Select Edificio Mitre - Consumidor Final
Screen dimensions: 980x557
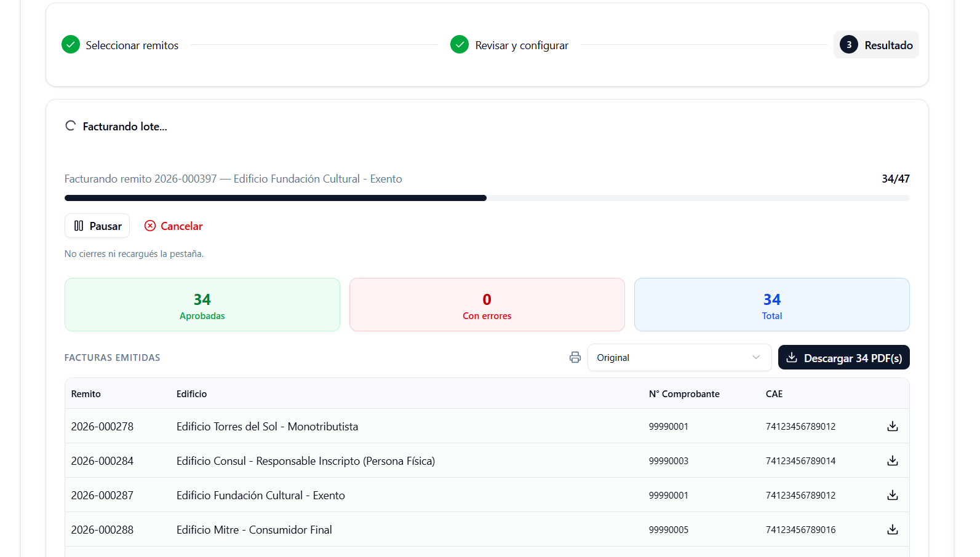point(254,529)
